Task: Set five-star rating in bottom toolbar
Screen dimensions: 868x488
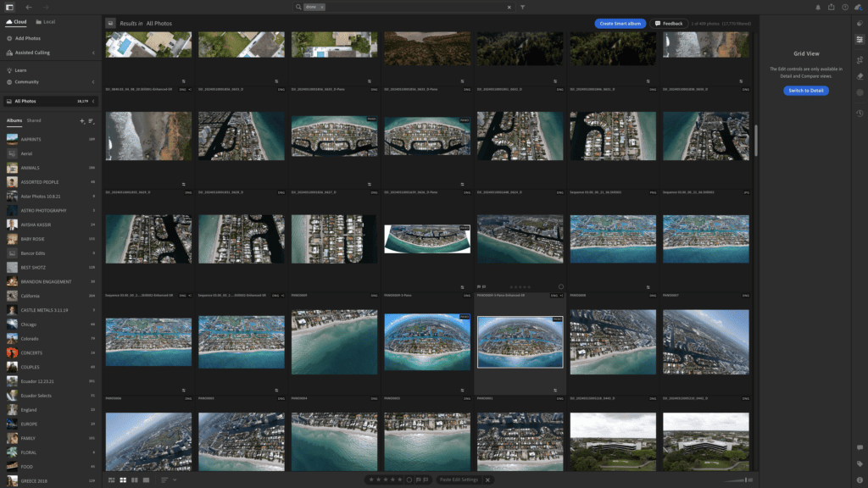Action: click(x=400, y=480)
